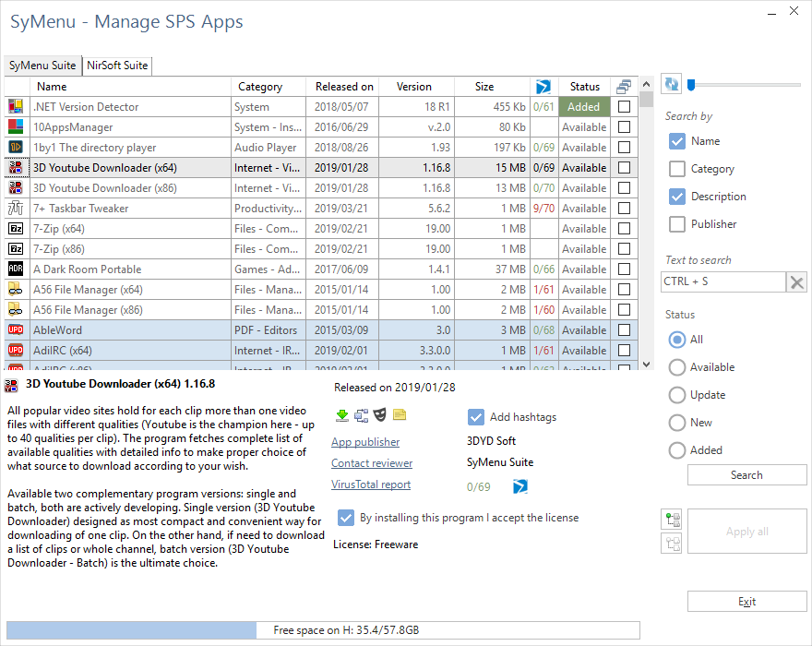Image resolution: width=812 pixels, height=646 pixels.
Task: Open the Contact reviewer link
Action: 372,463
